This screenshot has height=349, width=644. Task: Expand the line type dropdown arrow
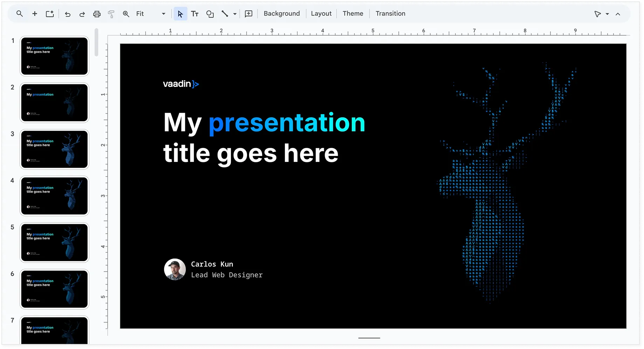(x=235, y=14)
